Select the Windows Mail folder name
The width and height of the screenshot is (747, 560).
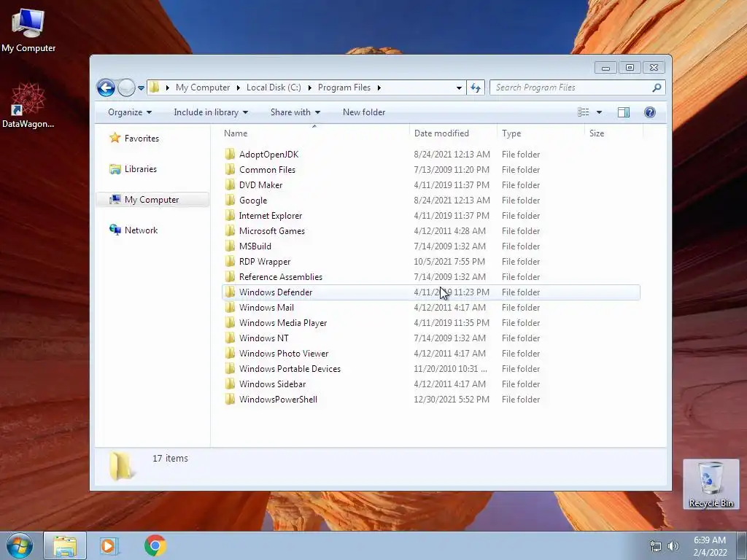click(x=266, y=308)
